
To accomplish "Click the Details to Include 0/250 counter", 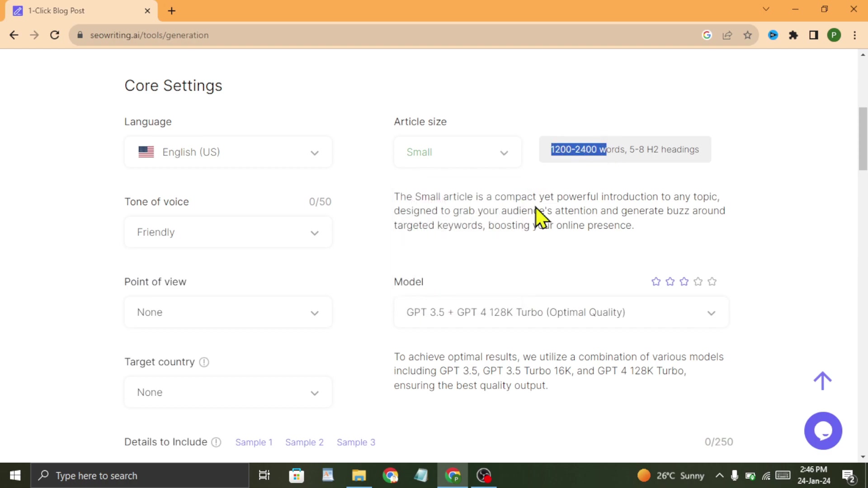I will tap(719, 442).
